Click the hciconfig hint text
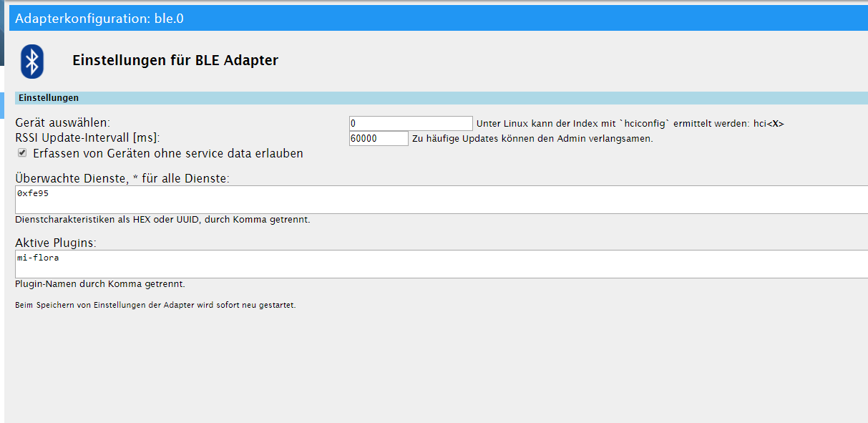Screen dimensions: 868x423 tap(630, 124)
